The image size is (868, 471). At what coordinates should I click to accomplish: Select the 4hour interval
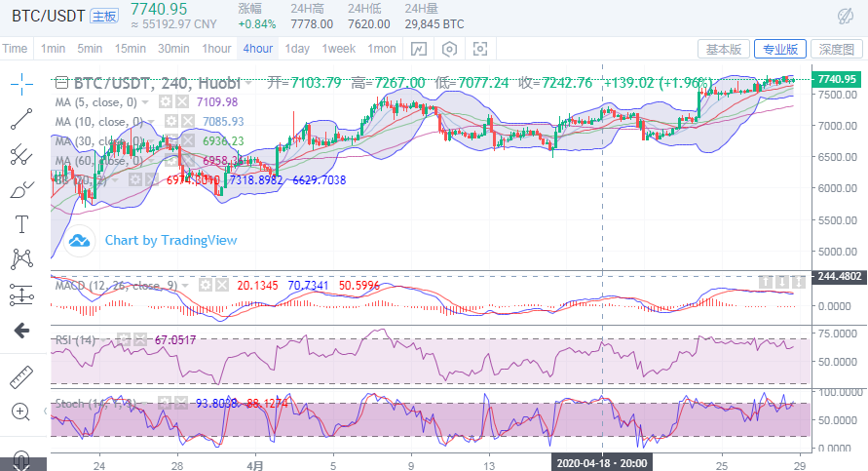coord(258,49)
